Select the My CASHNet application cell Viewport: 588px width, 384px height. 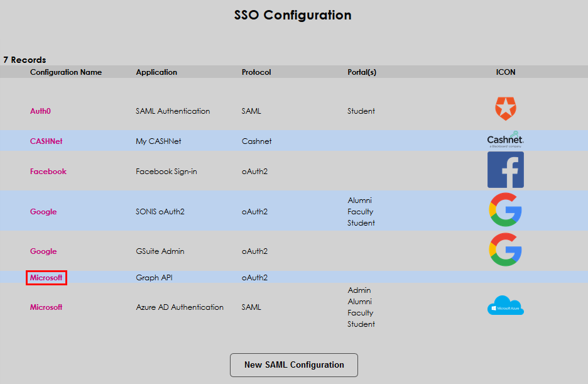coord(158,141)
